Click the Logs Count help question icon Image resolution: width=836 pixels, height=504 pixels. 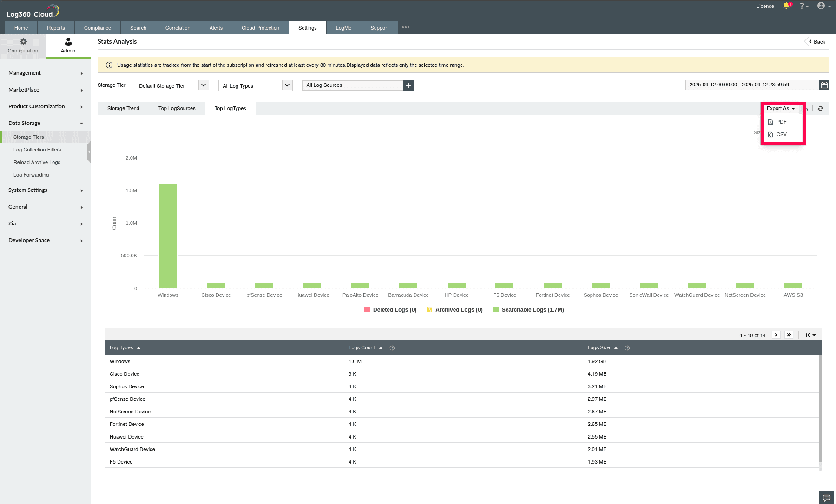point(392,348)
